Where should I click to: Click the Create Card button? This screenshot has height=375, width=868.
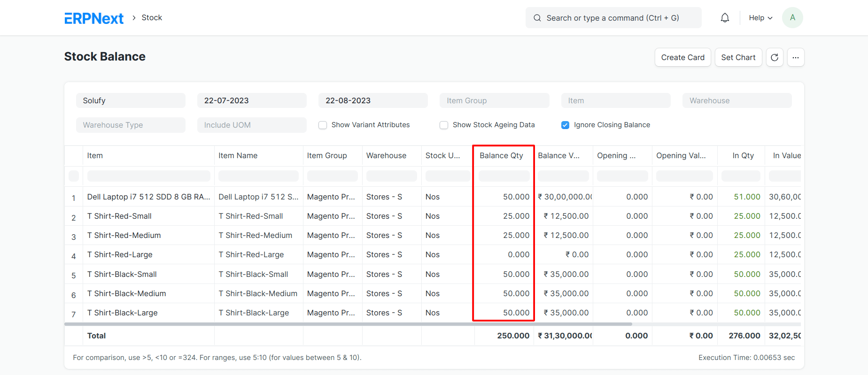click(682, 57)
